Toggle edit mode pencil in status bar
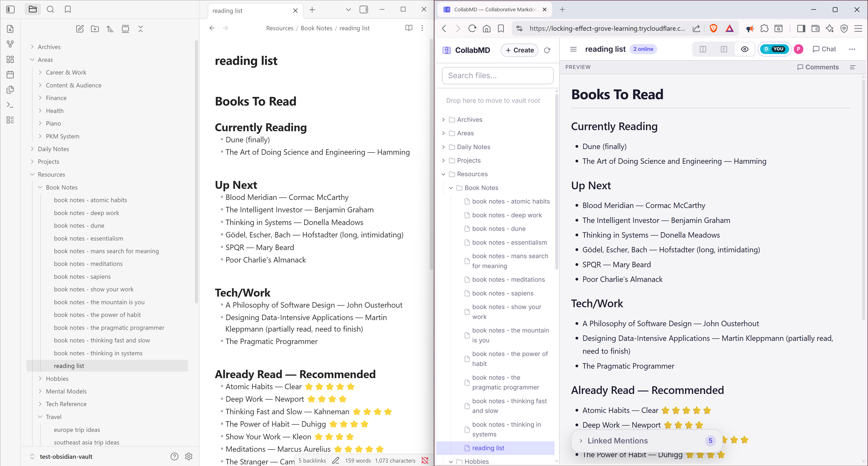This screenshot has width=868, height=466. (x=336, y=460)
